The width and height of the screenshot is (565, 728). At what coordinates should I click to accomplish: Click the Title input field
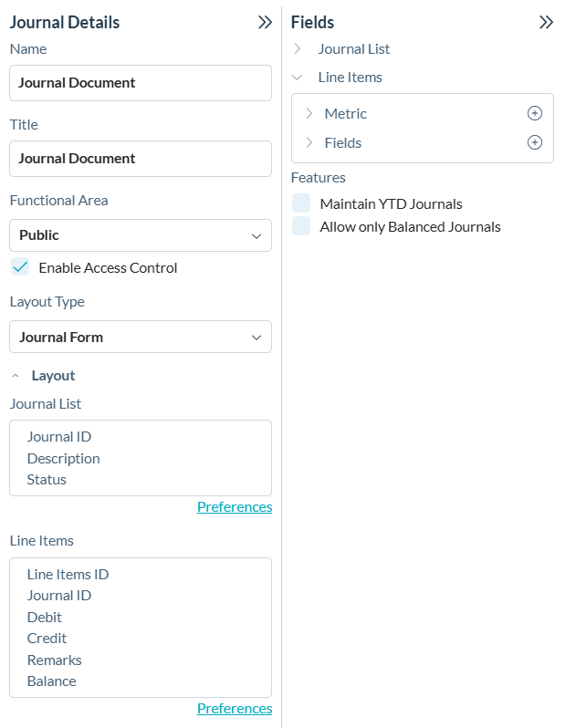coord(141,159)
